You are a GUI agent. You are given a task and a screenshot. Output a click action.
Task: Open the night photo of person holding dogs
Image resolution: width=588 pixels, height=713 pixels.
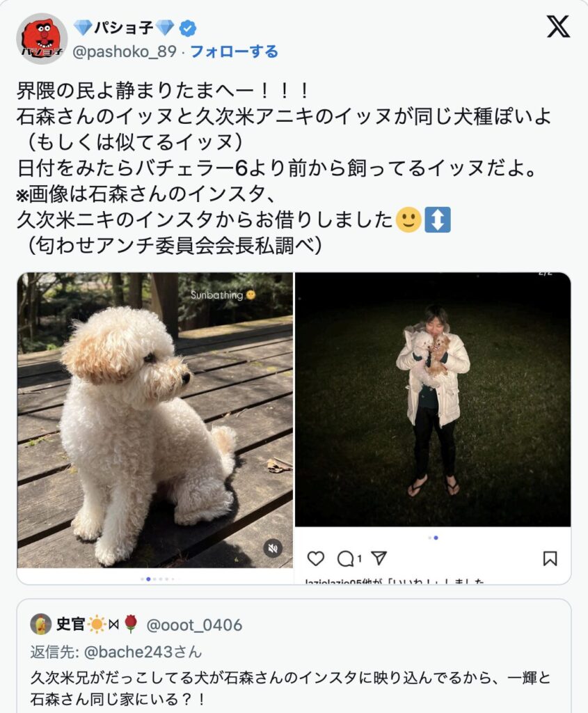(x=433, y=400)
